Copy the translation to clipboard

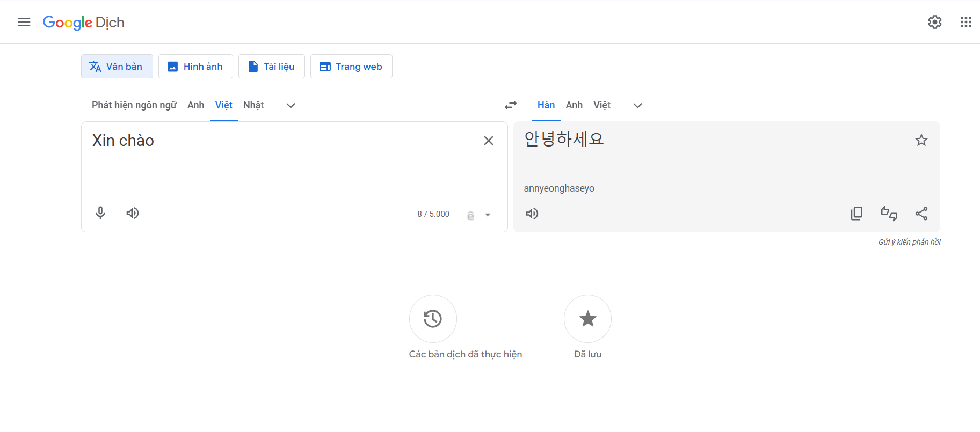click(857, 214)
